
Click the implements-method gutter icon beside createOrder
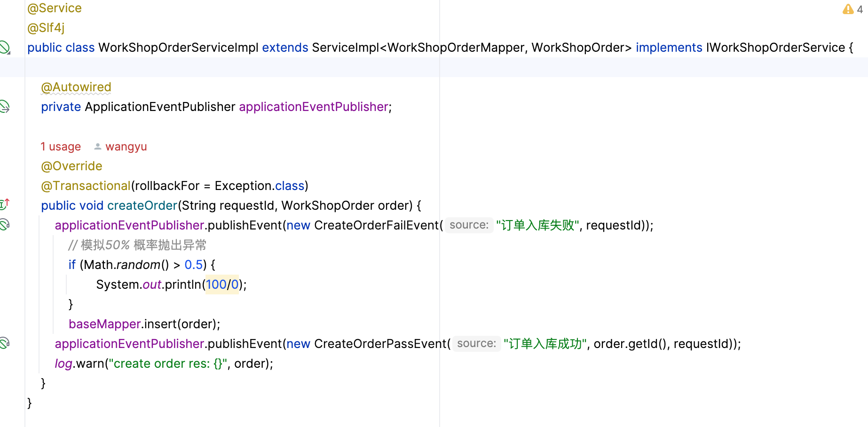click(5, 205)
